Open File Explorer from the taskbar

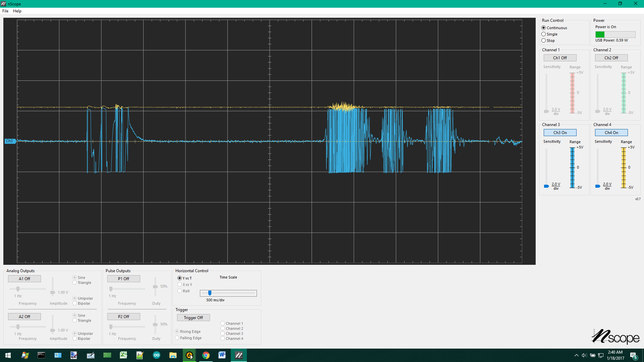tap(173, 355)
